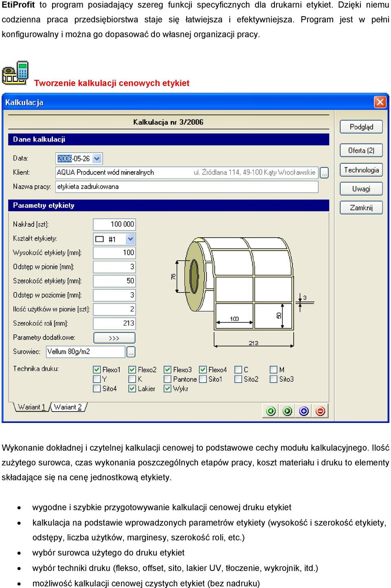Click the Odstęp w pionie field

click(114, 267)
